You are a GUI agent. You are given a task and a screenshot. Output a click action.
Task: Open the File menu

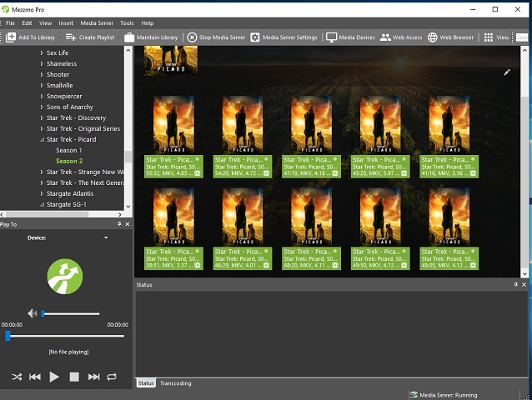(10, 23)
